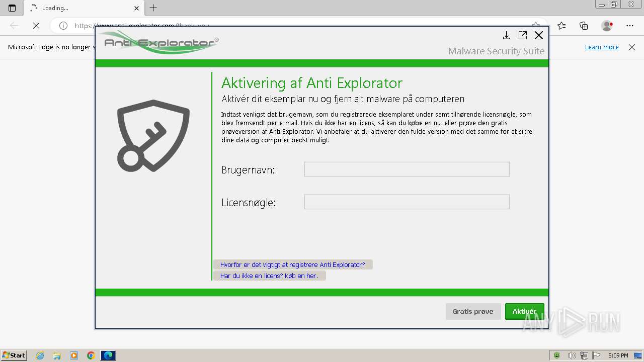Switch to Microsoft Edge on the taskbar
The image size is (644, 362).
pos(108,355)
